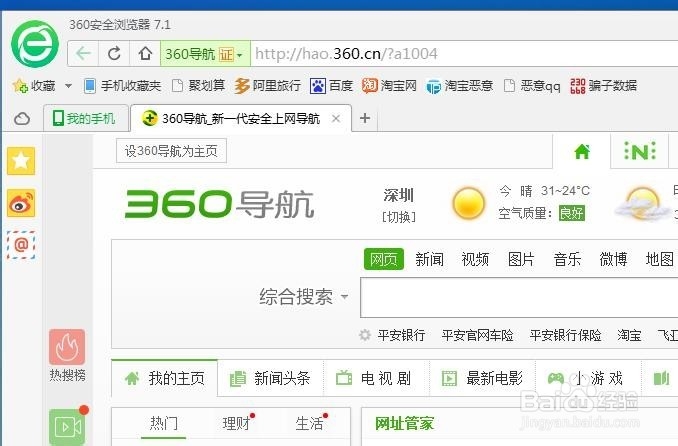678x446 pixels.
Task: Click the partly cloudy weather icon
Action: tap(642, 203)
